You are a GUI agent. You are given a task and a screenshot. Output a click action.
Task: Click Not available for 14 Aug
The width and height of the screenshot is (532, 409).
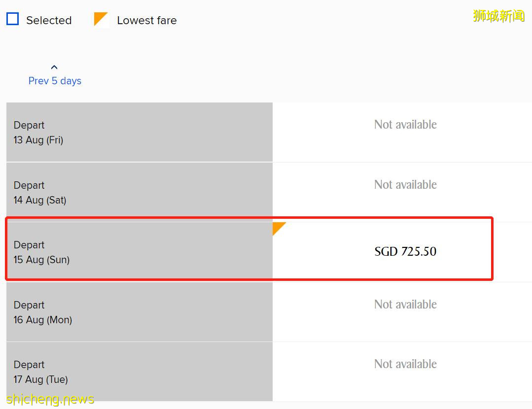[405, 185]
